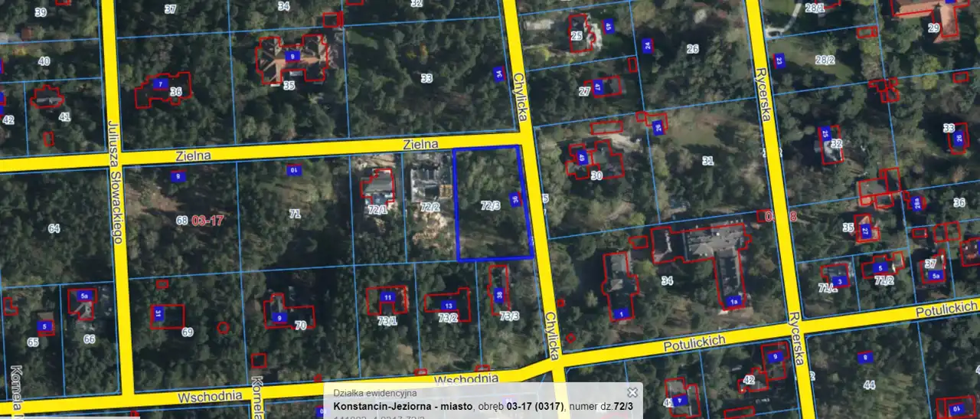Click parcel number 31 label
980x419 pixels.
click(x=707, y=161)
